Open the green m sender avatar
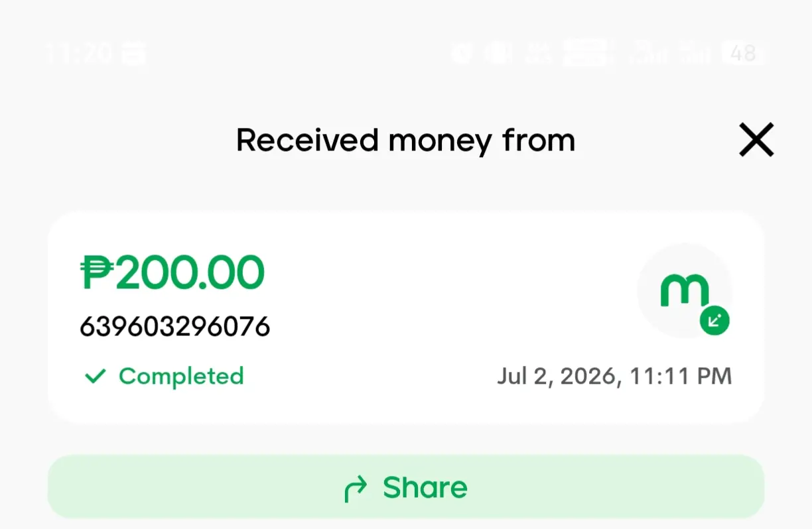Screen dimensions: 812x529 (685, 291)
